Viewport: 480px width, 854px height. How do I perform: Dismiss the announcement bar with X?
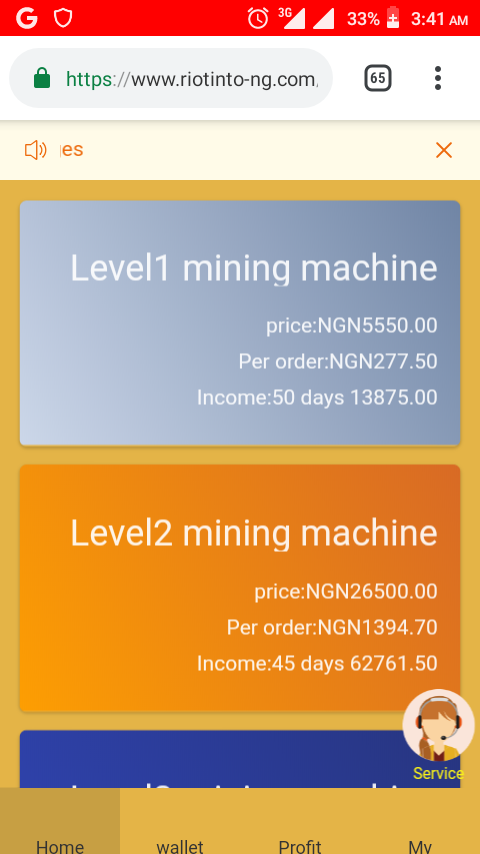pos(444,150)
